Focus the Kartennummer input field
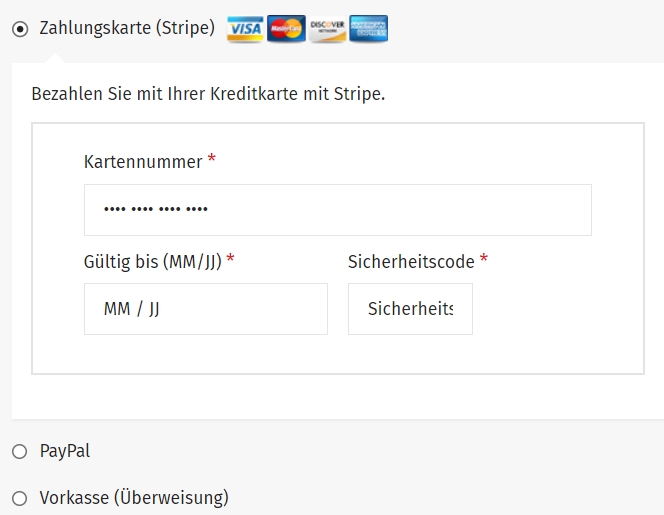 coord(338,210)
